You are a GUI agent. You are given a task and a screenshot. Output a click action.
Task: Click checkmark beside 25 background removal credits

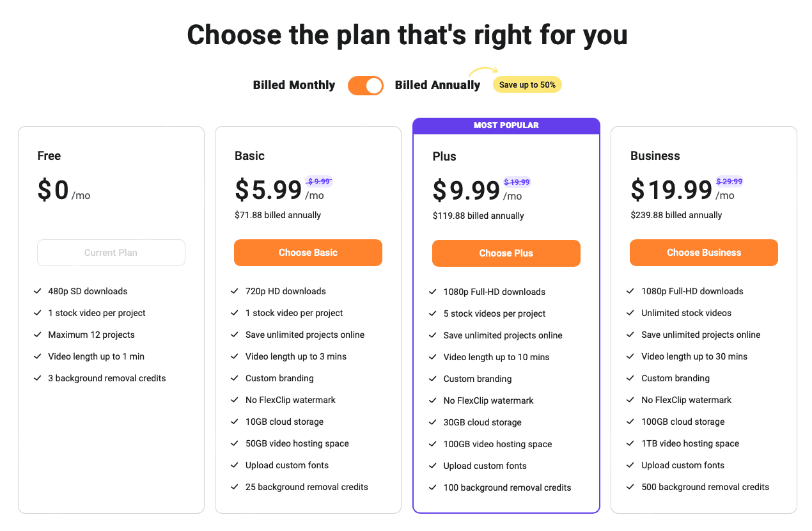pos(235,487)
